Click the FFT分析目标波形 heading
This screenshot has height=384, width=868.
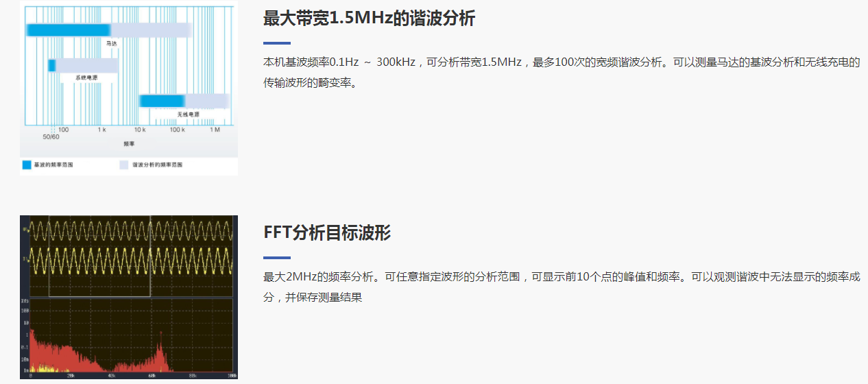(x=327, y=232)
